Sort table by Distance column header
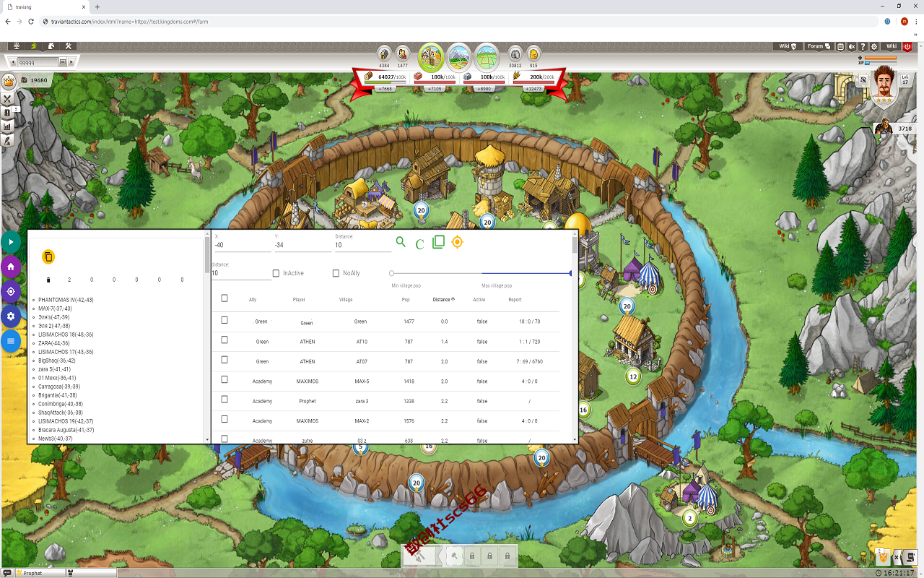Screen dimensions: 924x578 coord(444,299)
